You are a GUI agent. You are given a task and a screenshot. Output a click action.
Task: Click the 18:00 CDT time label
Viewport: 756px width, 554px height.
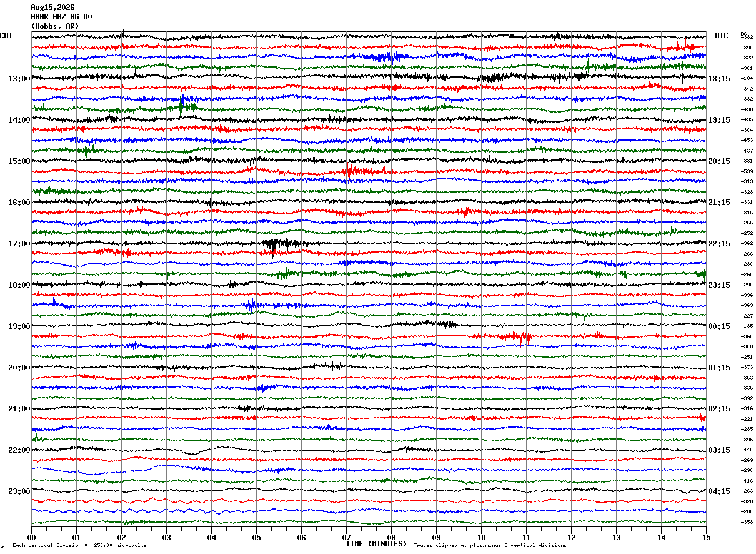(x=19, y=285)
